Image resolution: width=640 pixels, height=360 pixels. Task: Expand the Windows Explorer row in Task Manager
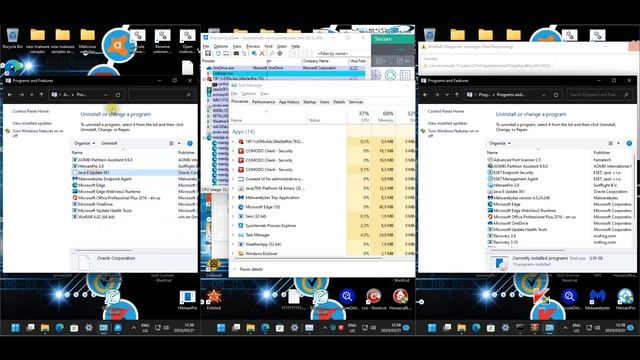pos(233,253)
